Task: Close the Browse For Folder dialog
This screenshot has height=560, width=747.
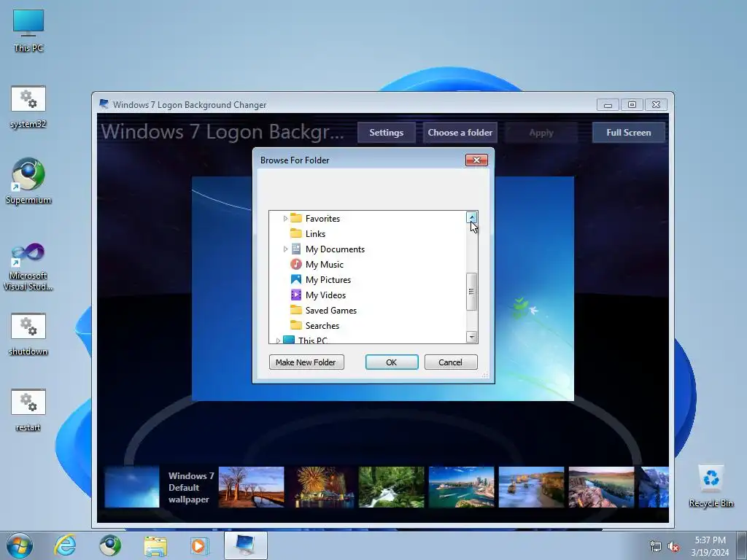Action: 476,160
